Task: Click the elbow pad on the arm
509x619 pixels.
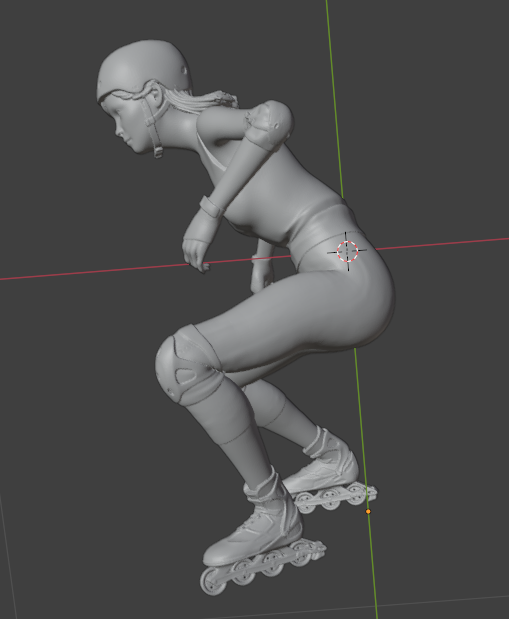Action: pos(269,123)
